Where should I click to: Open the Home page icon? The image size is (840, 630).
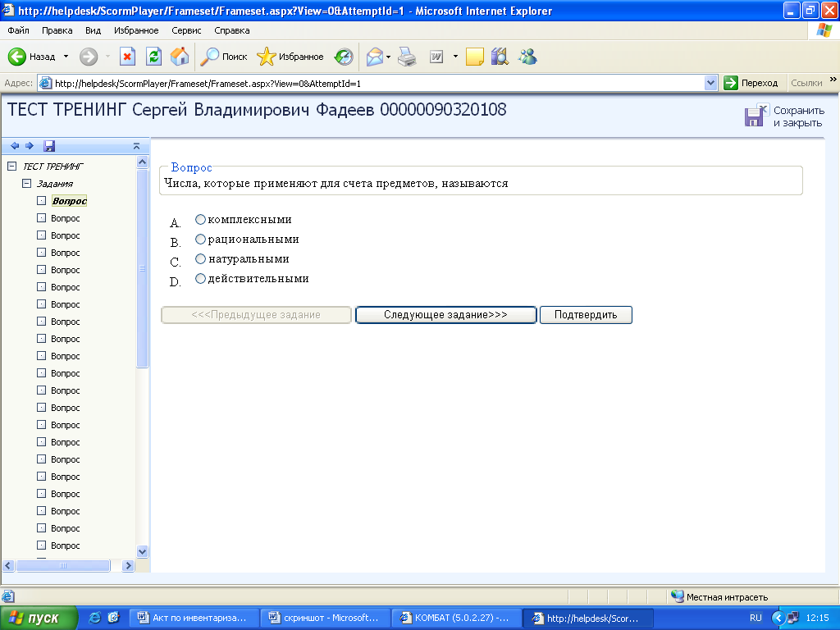(180, 57)
